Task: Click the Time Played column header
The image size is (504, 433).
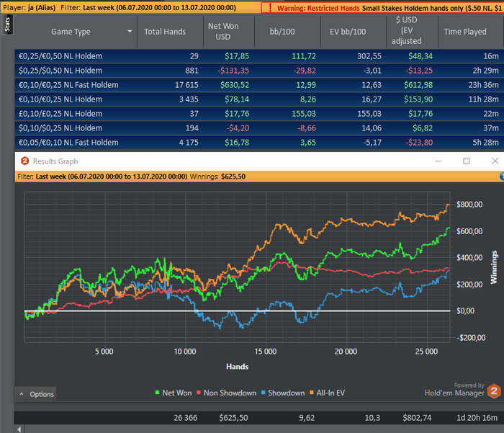Action: 464,32
